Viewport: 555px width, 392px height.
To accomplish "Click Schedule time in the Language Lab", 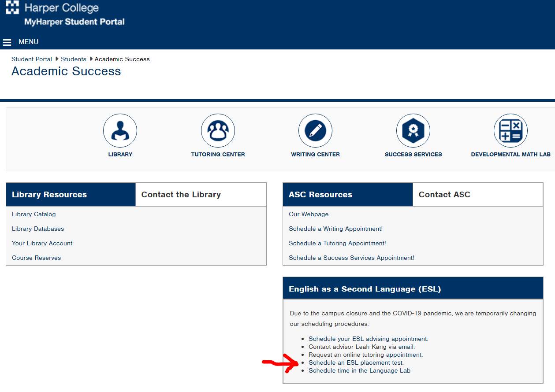I will [x=360, y=370].
